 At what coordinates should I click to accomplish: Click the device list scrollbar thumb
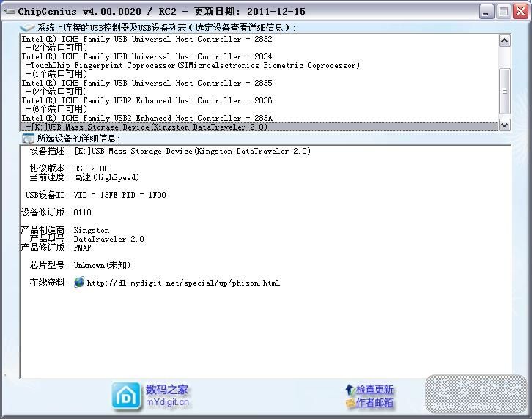504,91
